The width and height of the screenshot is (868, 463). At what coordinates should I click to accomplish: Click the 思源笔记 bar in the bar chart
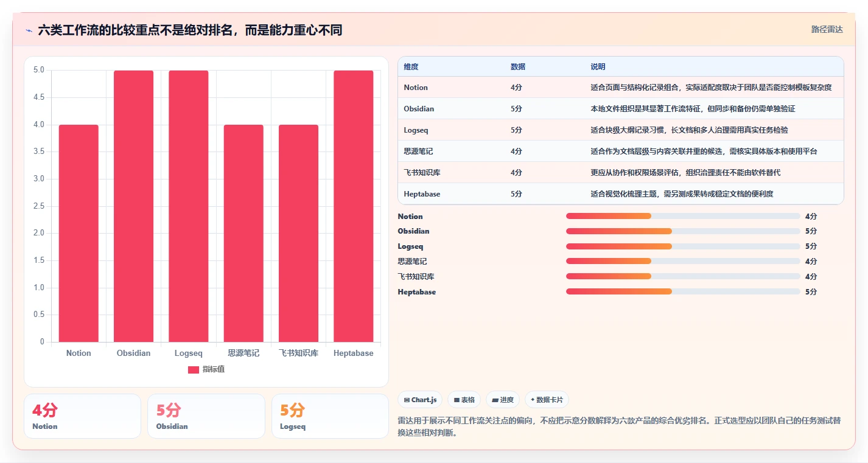tap(243, 234)
